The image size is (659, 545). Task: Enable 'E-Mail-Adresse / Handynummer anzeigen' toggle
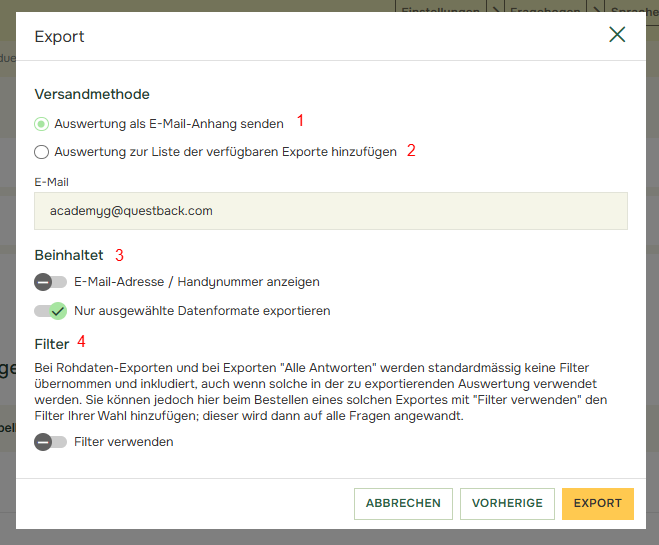pos(50,282)
